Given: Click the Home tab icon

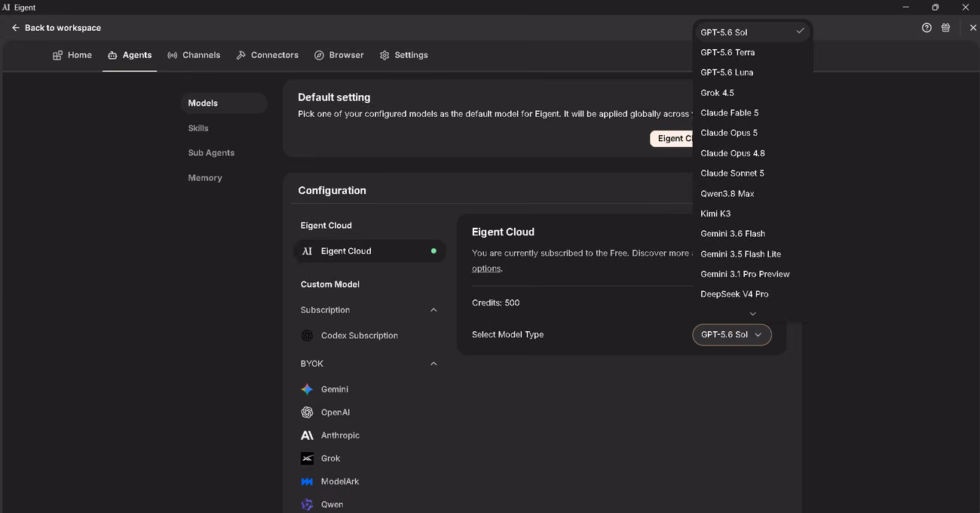Looking at the screenshot, I should 57,55.
